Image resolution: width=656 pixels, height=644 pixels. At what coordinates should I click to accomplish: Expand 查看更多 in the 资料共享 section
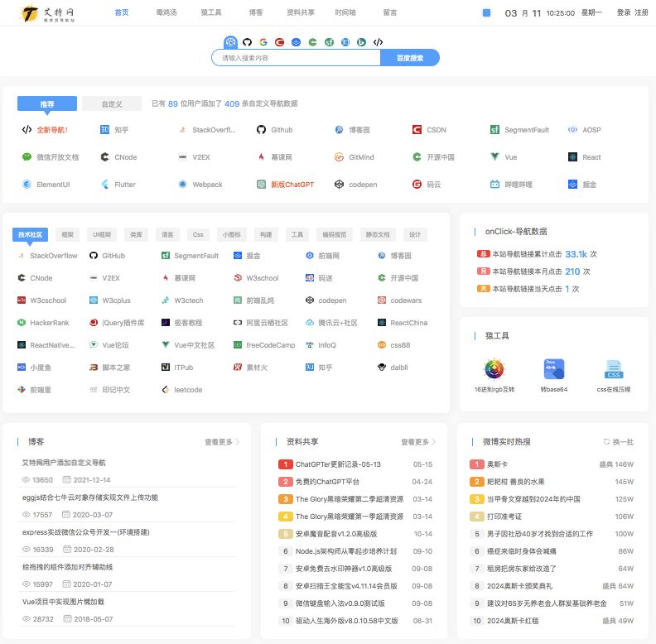coord(418,442)
